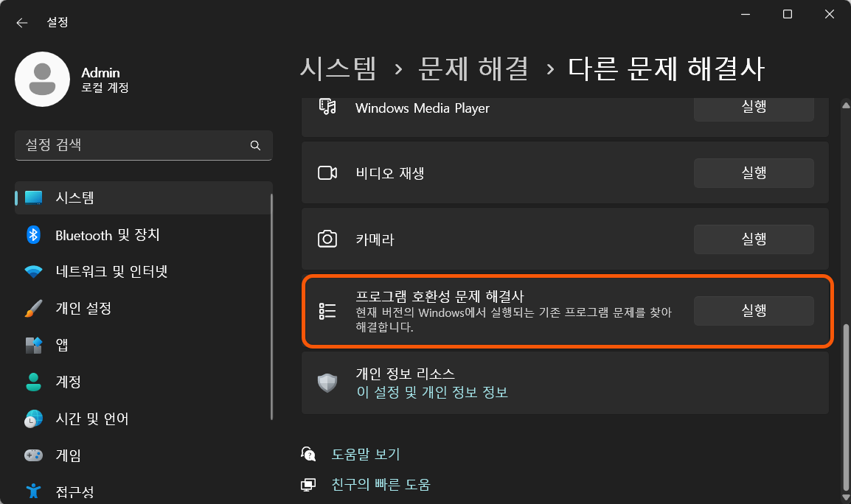Select the 카메라 troubleshooter icon
The height and width of the screenshot is (504, 851).
[327, 239]
